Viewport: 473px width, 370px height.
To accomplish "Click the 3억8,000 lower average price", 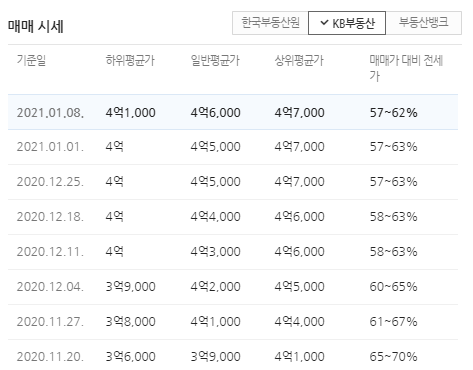I will (130, 322).
